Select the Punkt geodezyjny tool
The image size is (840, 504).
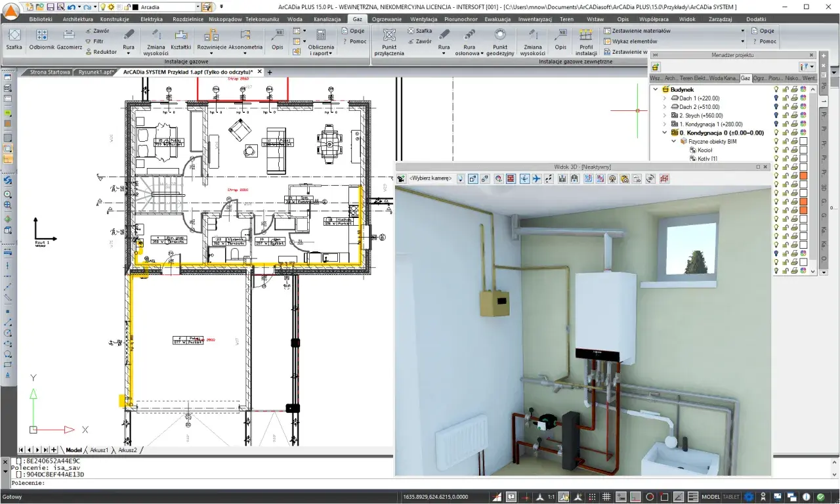pos(500,41)
